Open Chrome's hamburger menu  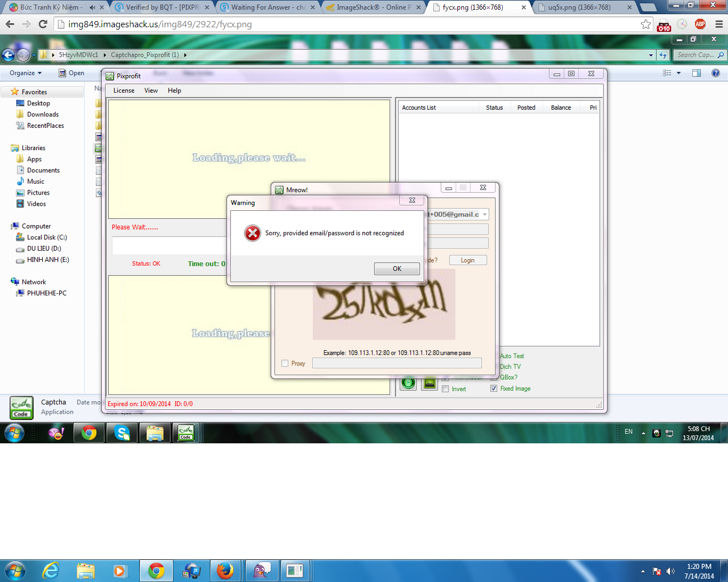coord(719,24)
